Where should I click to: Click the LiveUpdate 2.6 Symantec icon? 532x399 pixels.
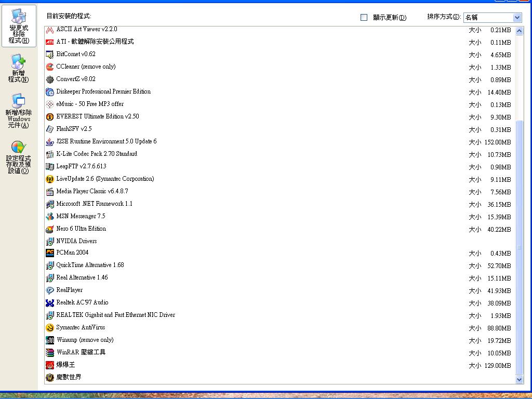point(49,179)
